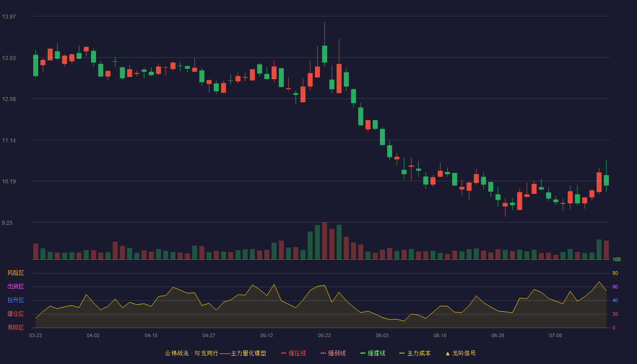Select the highest candlestick near 13.97

coord(324,54)
